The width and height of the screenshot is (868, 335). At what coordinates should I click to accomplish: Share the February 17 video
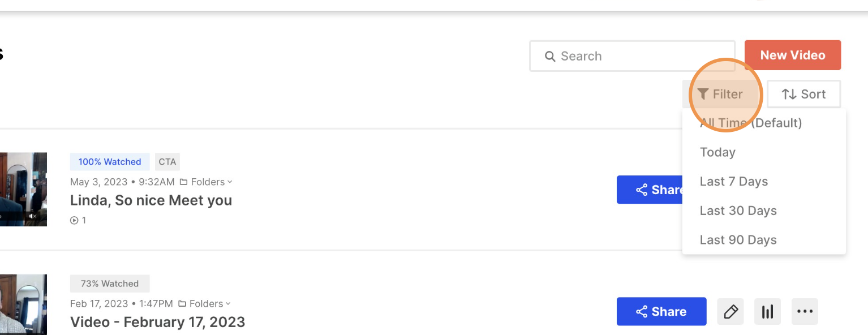click(x=661, y=312)
